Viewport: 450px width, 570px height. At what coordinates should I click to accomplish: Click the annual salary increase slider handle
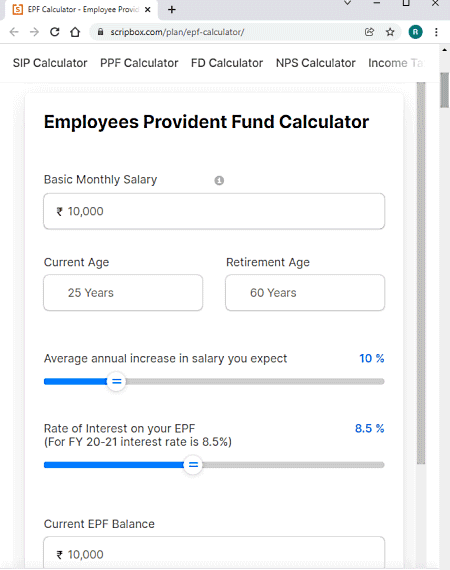(116, 381)
